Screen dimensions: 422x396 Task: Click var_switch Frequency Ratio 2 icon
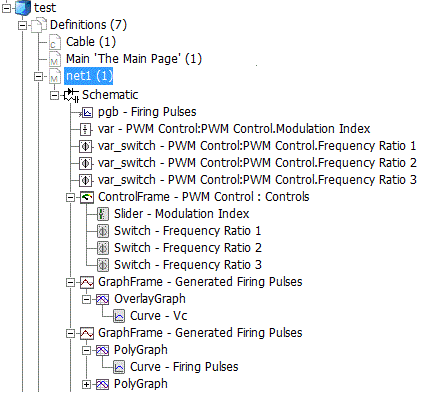pos(86,163)
